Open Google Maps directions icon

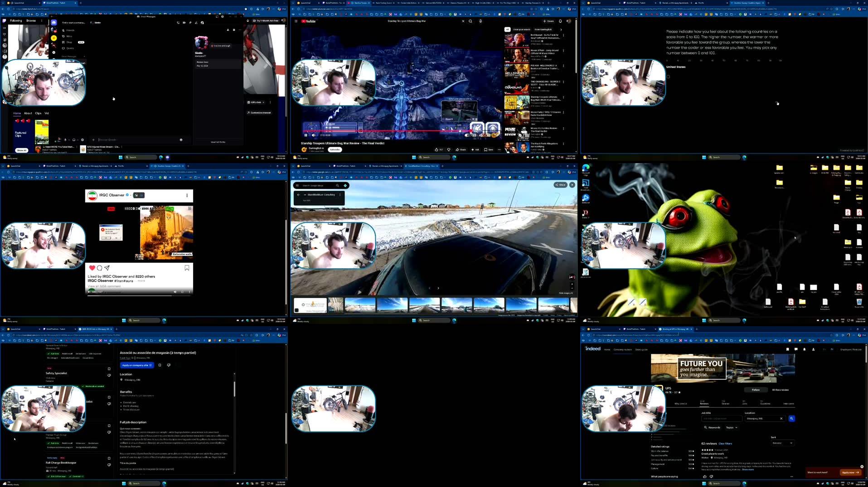pos(345,185)
